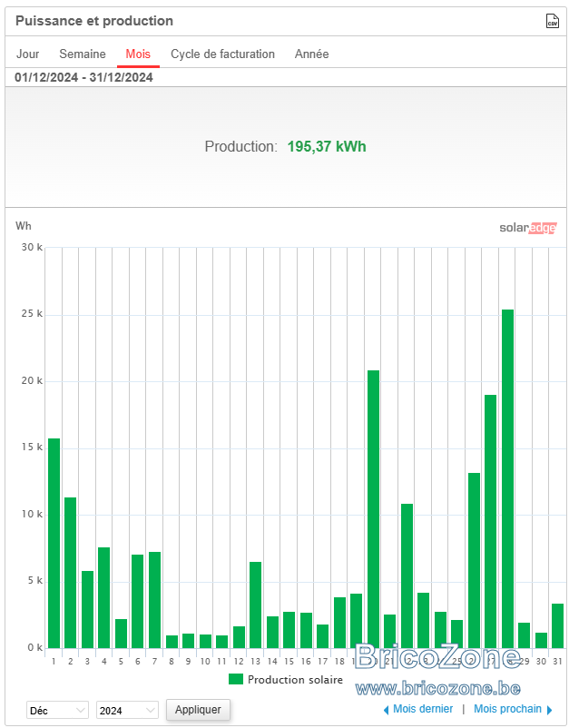Toggle the Production solaire legend swatch
569x728 pixels.
[236, 679]
